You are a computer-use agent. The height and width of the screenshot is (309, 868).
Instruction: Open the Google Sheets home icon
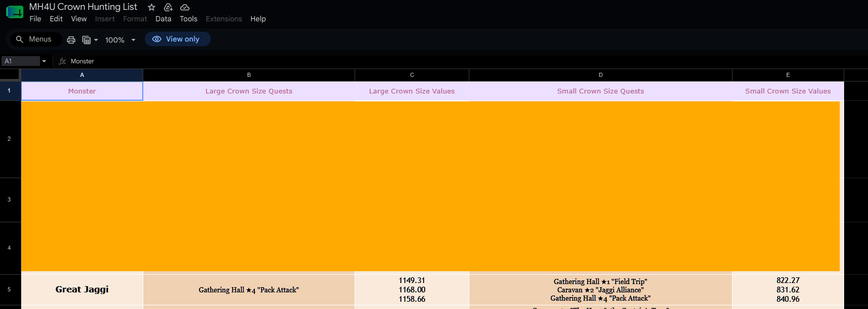click(x=15, y=12)
